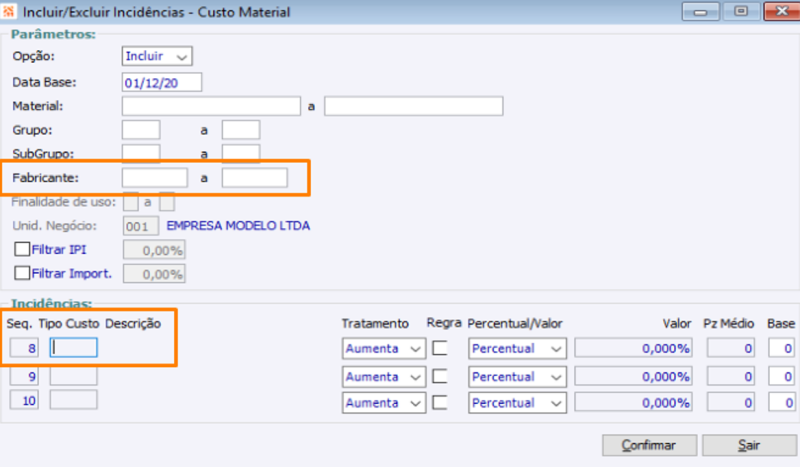Click the second SubGrupo range field
Image resolution: width=800 pixels, height=467 pixels.
coord(241,153)
